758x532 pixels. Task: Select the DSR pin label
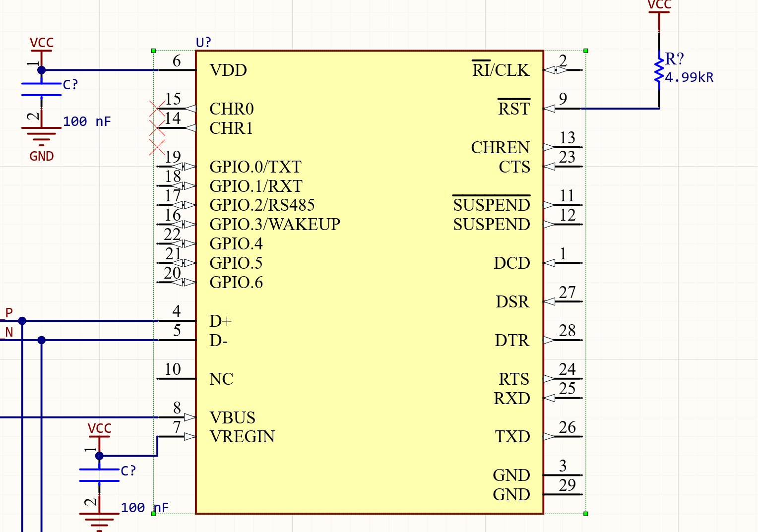coord(513,302)
